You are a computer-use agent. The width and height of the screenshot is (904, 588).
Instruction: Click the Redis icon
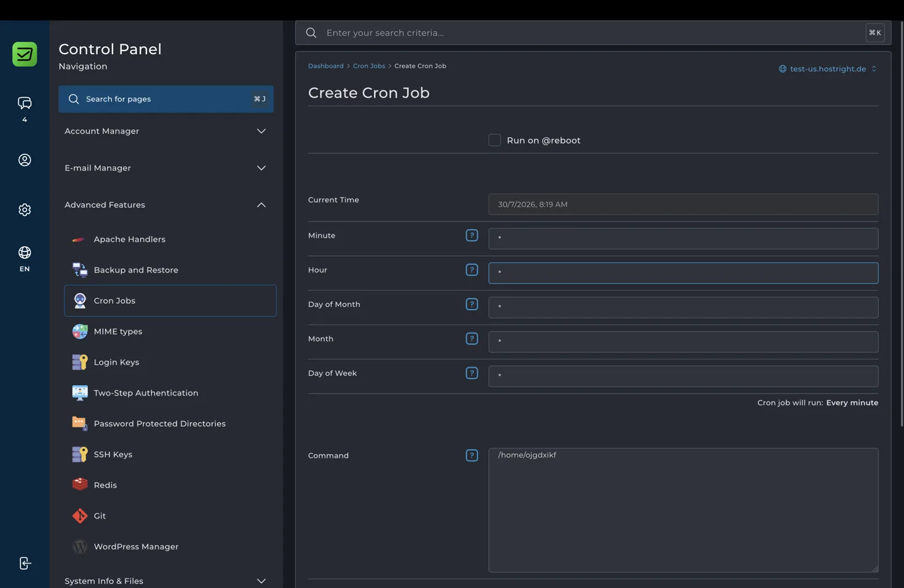pyautogui.click(x=79, y=485)
